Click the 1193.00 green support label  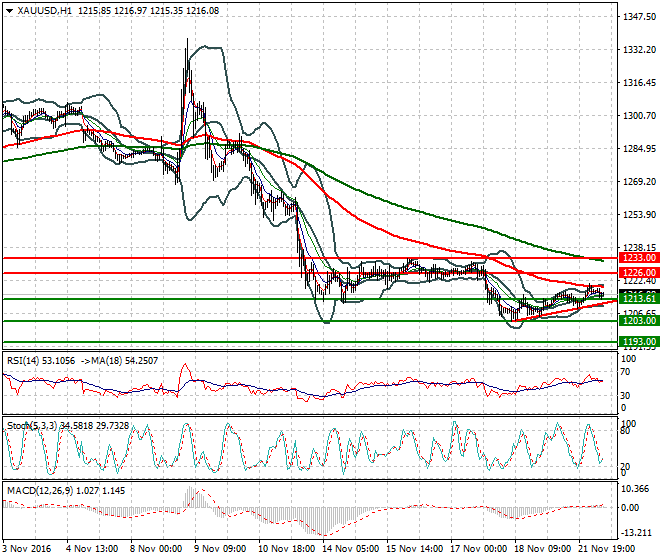tap(639, 342)
